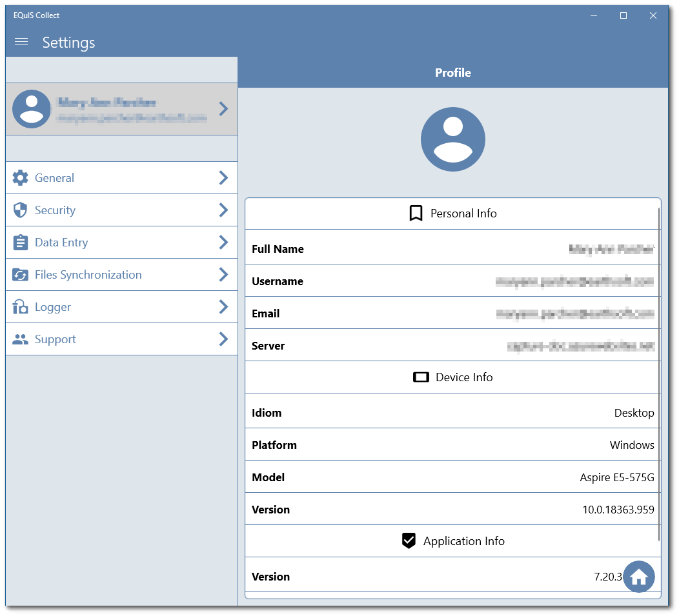
Task: Click the Data Entry clipboard icon
Action: point(20,243)
